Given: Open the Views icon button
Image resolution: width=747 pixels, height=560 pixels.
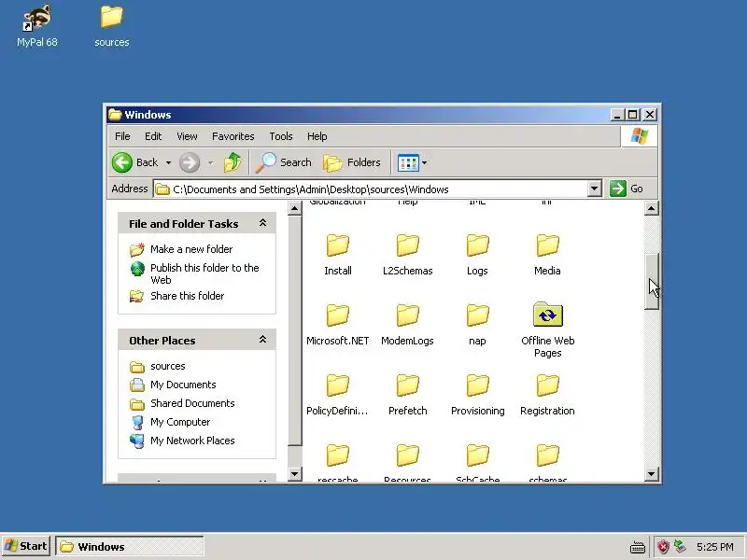Looking at the screenshot, I should (408, 162).
